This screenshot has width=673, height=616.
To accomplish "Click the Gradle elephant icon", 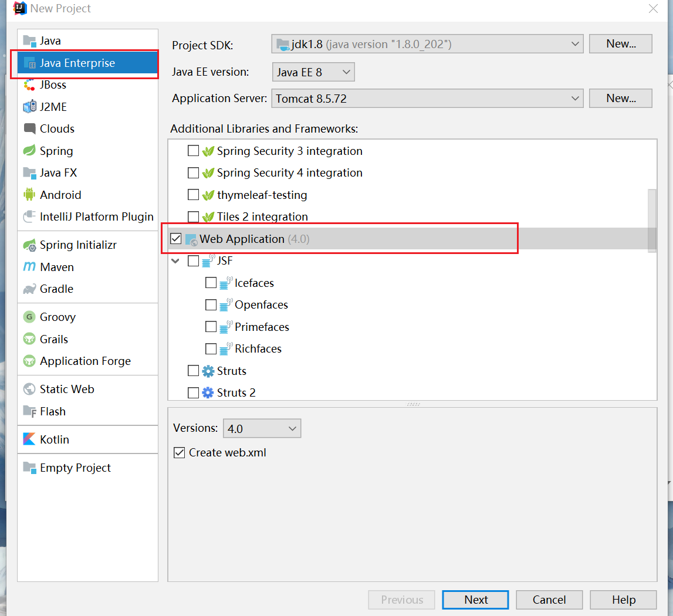I will click(29, 289).
